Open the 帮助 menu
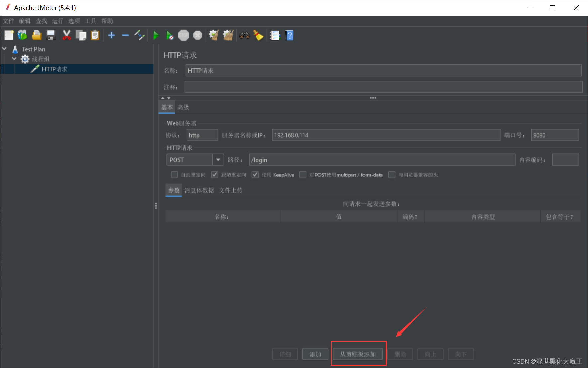The image size is (588, 368). point(107,21)
